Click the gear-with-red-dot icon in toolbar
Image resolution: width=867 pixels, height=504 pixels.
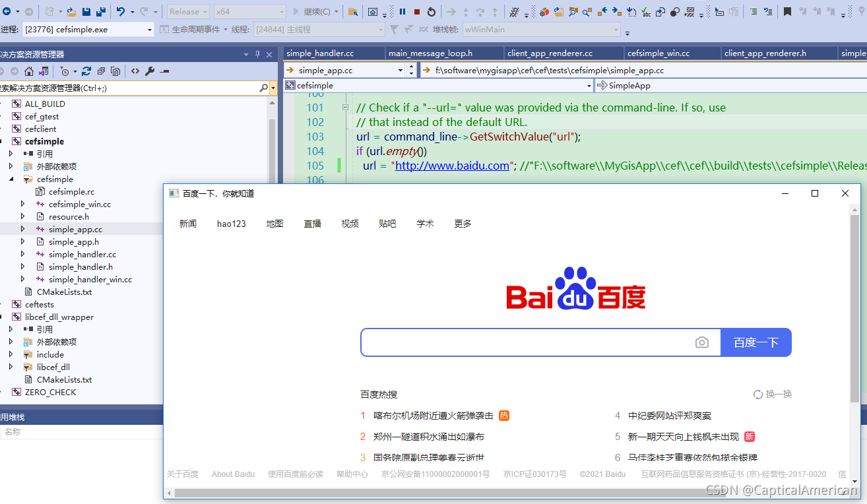544,11
